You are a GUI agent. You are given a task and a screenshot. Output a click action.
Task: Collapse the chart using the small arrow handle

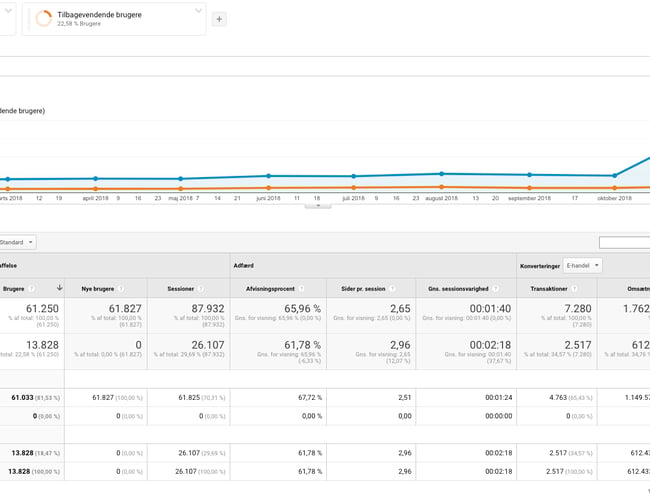(308, 205)
